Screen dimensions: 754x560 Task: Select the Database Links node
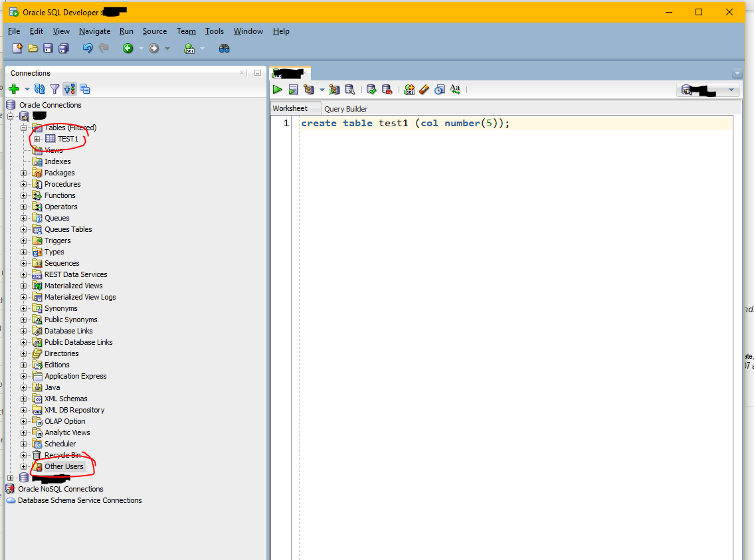(x=69, y=331)
